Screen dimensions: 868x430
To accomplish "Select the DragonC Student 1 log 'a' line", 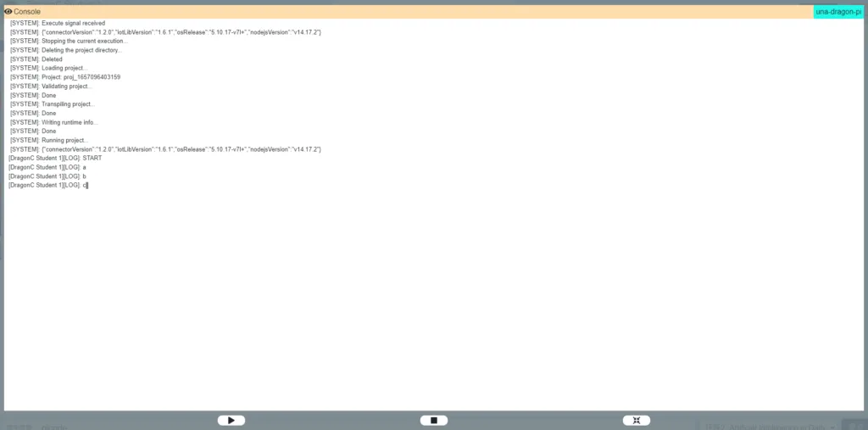I will click(x=47, y=167).
